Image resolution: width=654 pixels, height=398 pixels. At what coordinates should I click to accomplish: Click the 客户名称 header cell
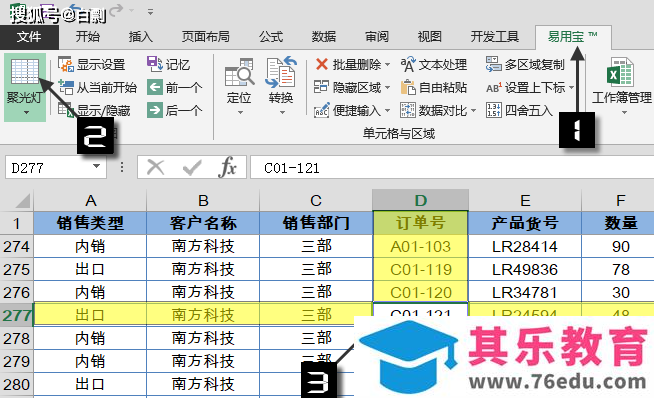pyautogui.click(x=203, y=223)
